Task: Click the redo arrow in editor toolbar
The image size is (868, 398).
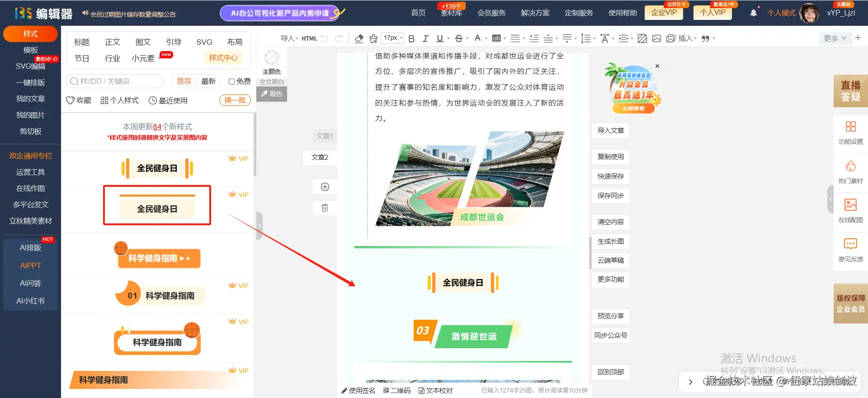Action: point(338,38)
